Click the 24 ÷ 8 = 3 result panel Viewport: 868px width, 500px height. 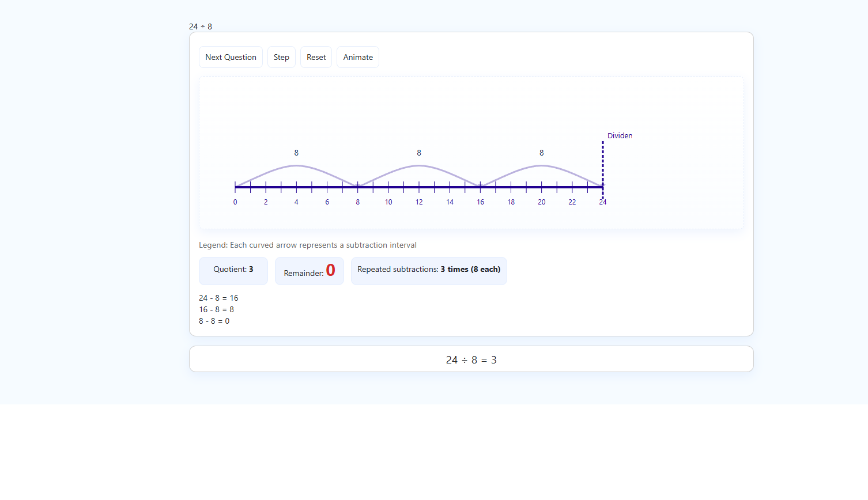471,359
